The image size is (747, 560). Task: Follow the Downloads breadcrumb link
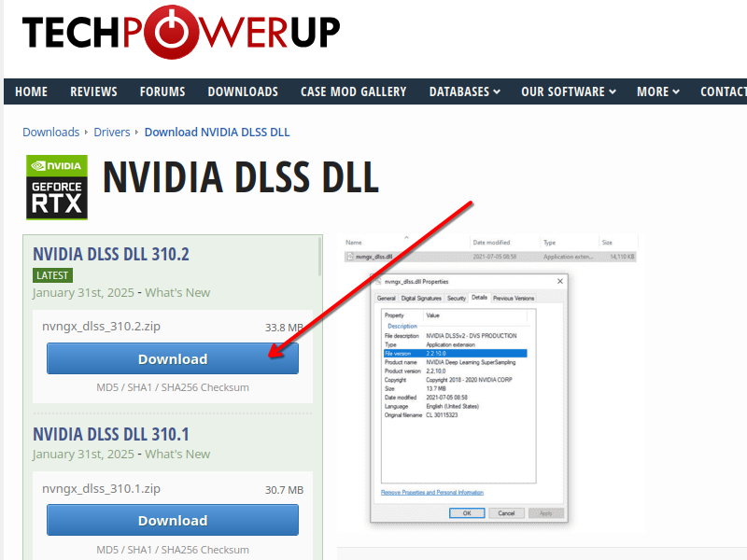51,132
